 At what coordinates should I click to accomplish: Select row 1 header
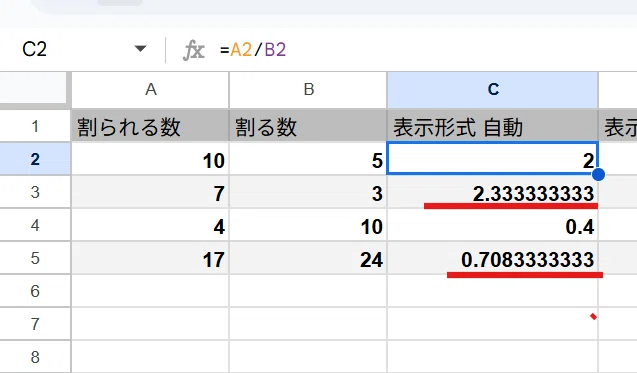point(35,126)
